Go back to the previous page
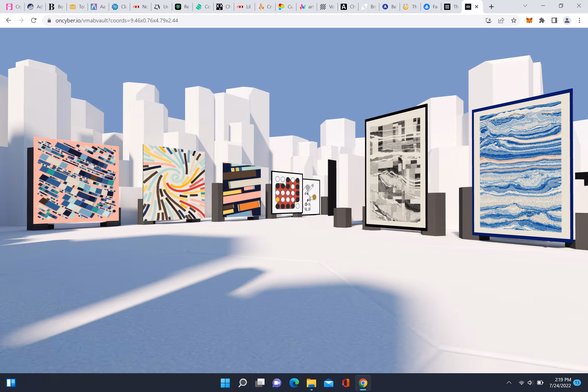The image size is (588, 392). pyautogui.click(x=8, y=20)
